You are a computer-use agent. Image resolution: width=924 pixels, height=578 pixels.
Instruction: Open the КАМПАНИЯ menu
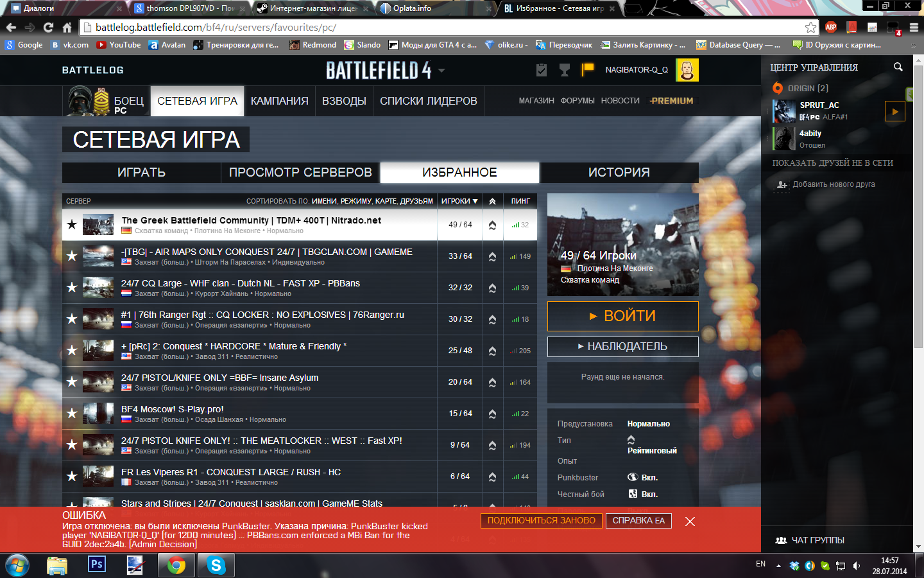pos(279,101)
